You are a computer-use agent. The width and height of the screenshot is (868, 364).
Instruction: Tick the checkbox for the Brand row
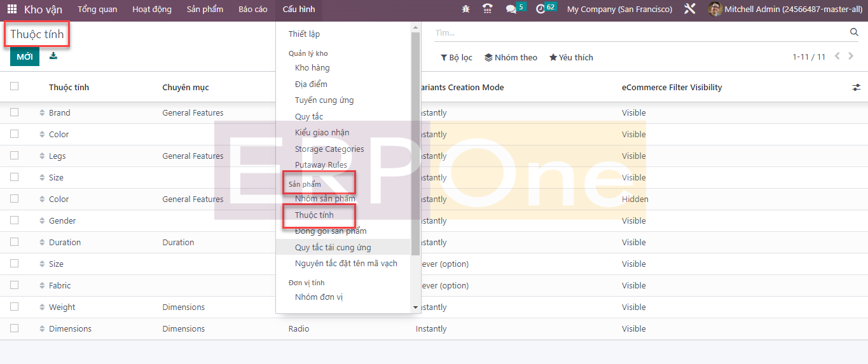15,112
